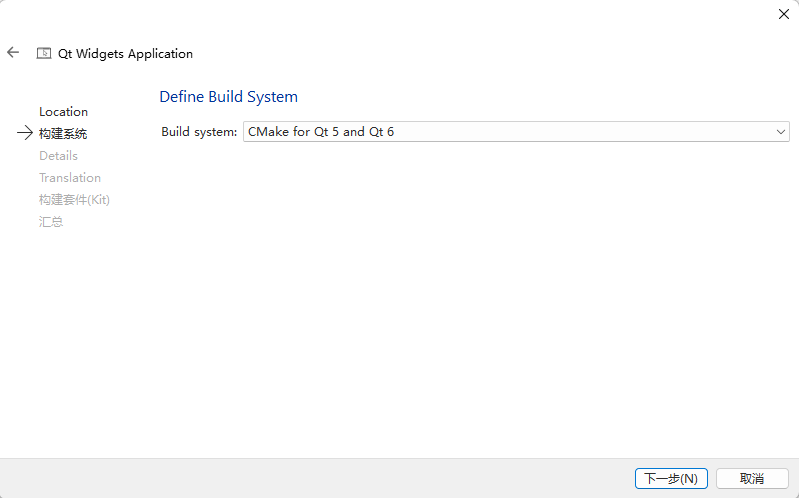Select the 构建系统 step in sidebar
This screenshot has height=498, width=799.
click(x=63, y=134)
